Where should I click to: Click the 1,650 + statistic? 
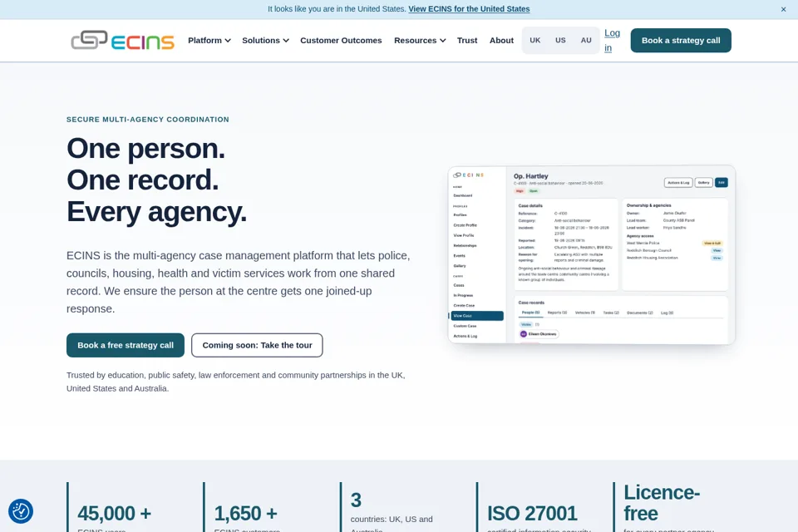tap(245, 513)
